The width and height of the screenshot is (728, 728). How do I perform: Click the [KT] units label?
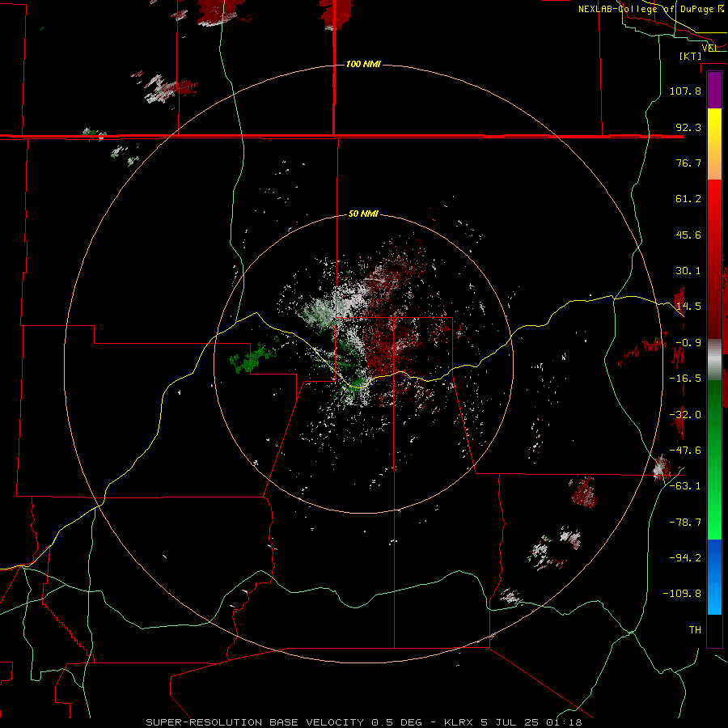[691, 56]
